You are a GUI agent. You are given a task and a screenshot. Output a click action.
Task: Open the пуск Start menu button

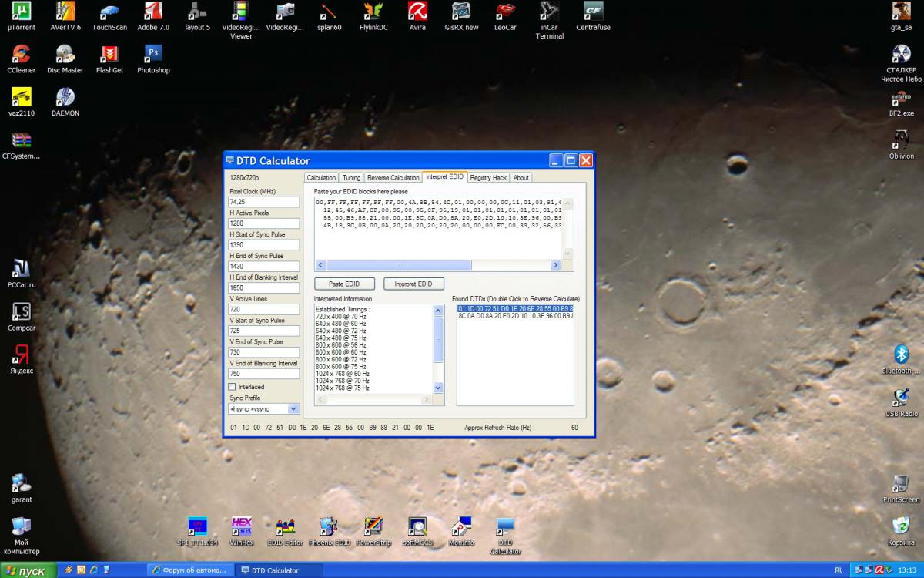tap(28, 570)
